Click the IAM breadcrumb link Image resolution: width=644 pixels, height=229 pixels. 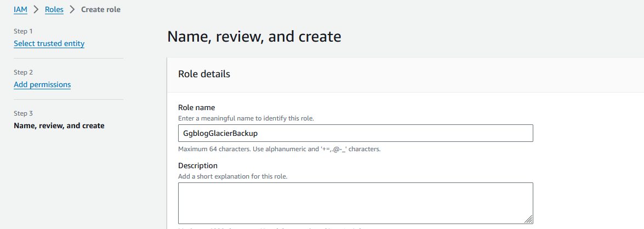pyautogui.click(x=20, y=9)
